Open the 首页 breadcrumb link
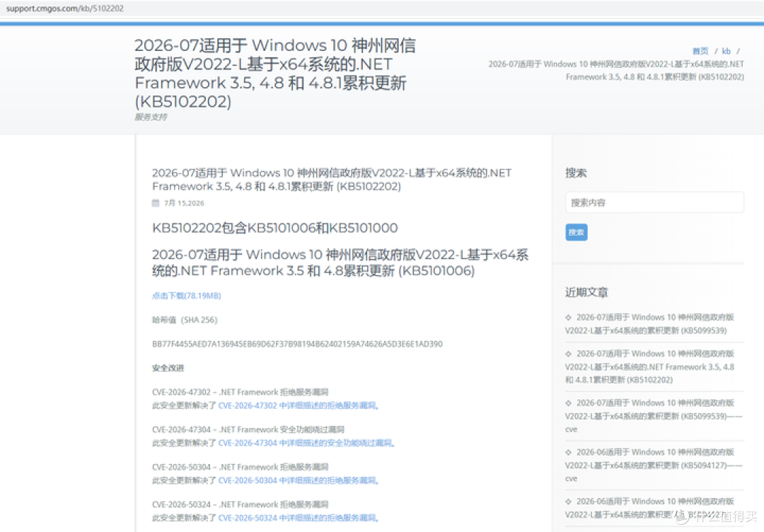The width and height of the screenshot is (764, 532). (700, 51)
